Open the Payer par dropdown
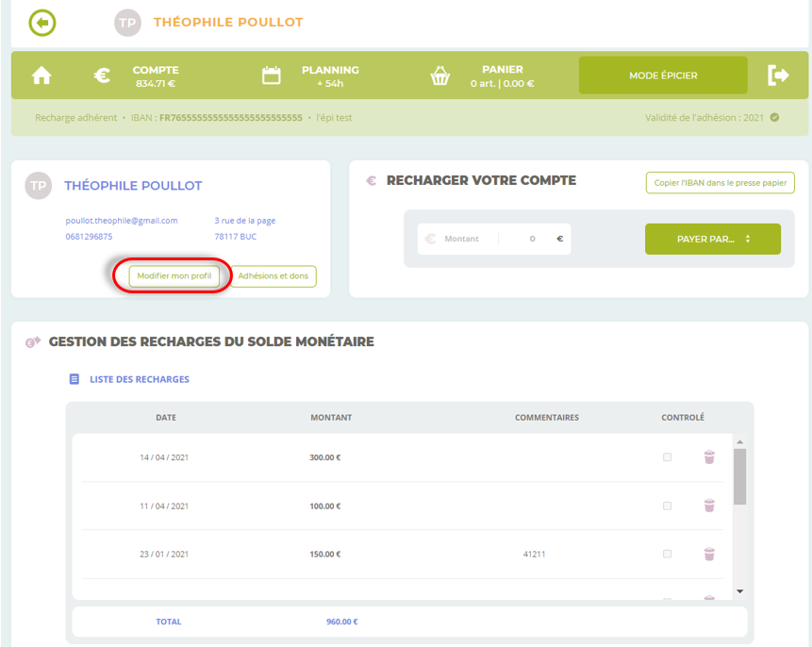 pyautogui.click(x=712, y=239)
